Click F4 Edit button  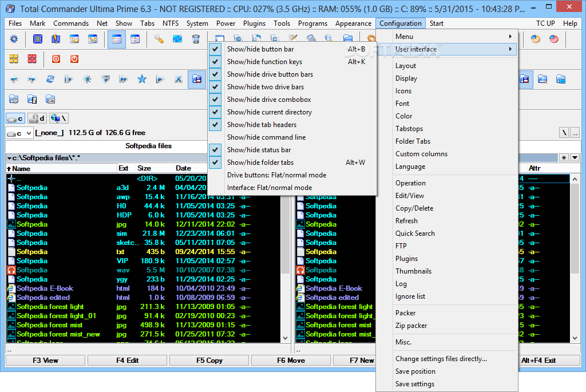coord(127,361)
